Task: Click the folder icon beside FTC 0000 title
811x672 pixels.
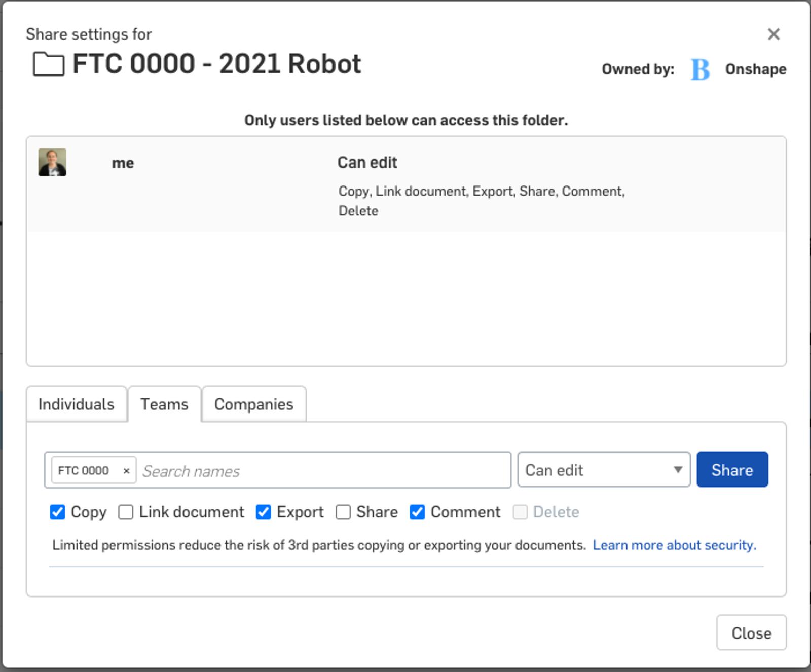Action: 48,64
